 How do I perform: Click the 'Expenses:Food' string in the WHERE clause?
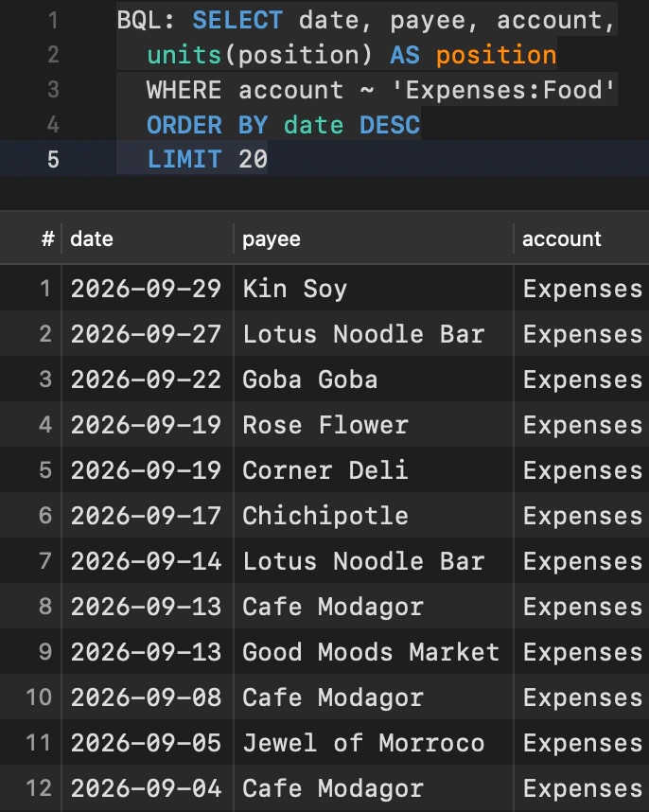point(503,90)
